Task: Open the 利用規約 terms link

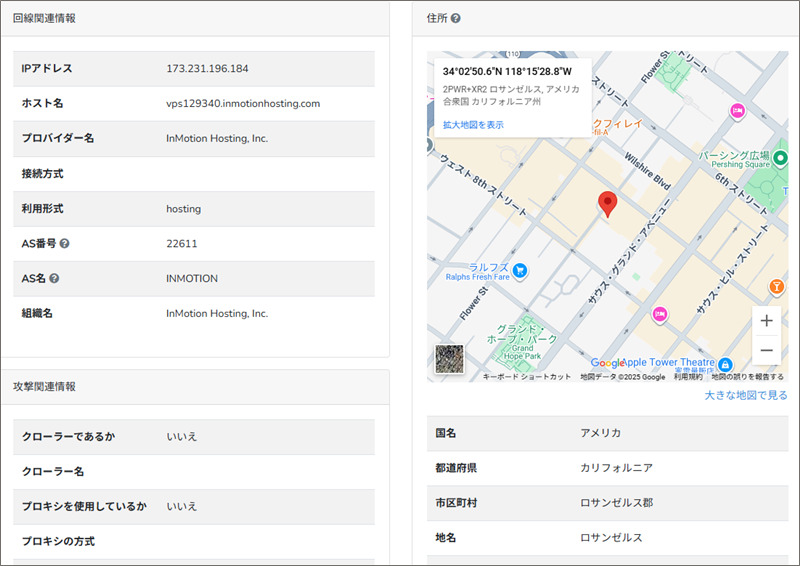Action: 687,377
